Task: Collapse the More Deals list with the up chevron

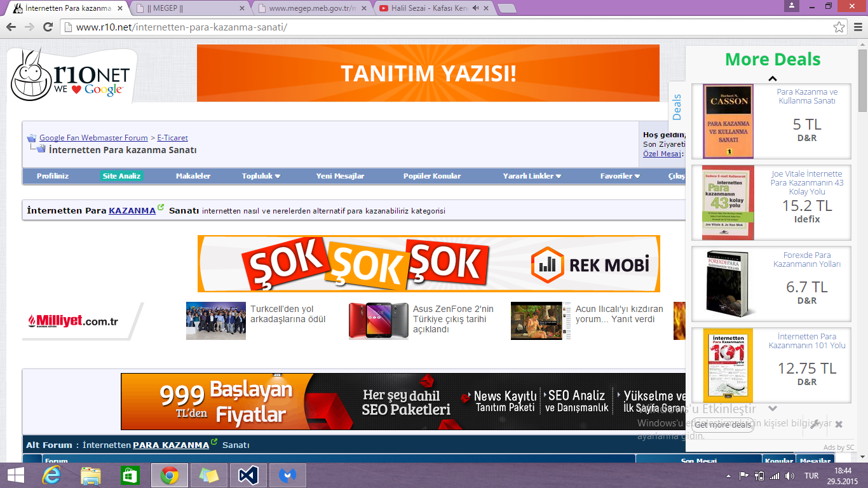Action: tap(773, 79)
